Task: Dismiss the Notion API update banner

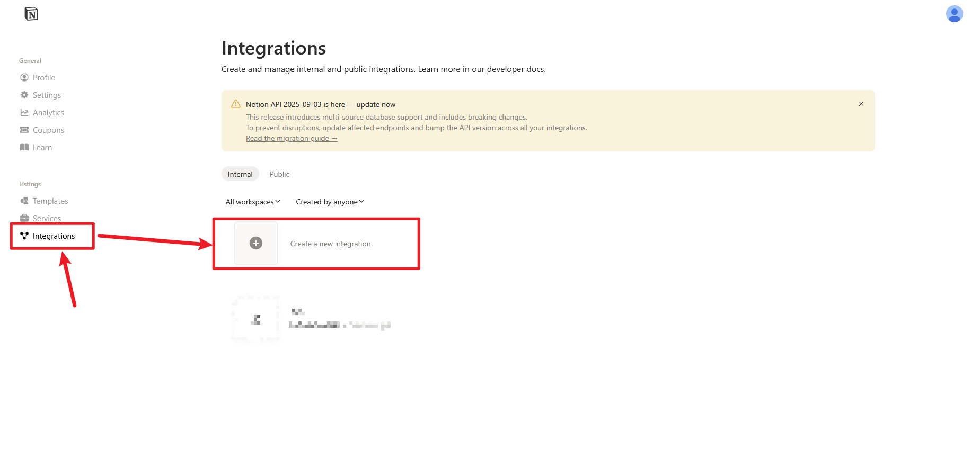Action: 861,104
